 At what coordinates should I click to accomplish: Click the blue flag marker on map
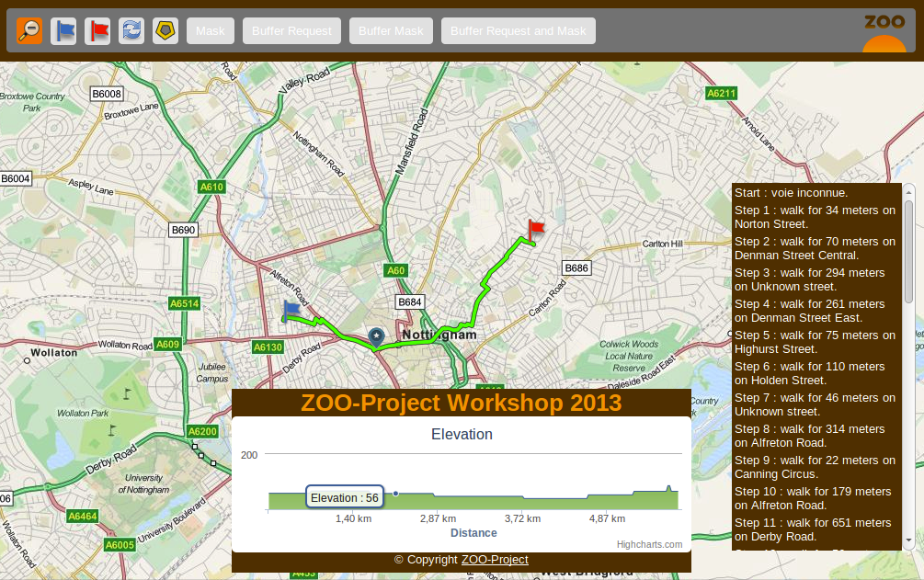point(291,312)
